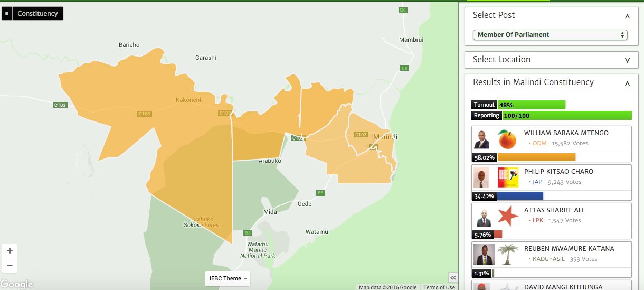The height and width of the screenshot is (290, 644).
Task: Click the orange 58.02% vote share bar
Action: pos(536,157)
